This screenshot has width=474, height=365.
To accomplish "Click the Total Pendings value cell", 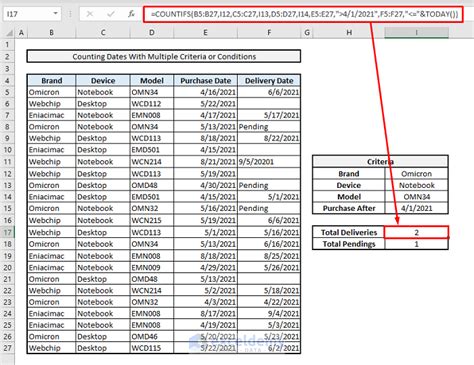I will 416,244.
